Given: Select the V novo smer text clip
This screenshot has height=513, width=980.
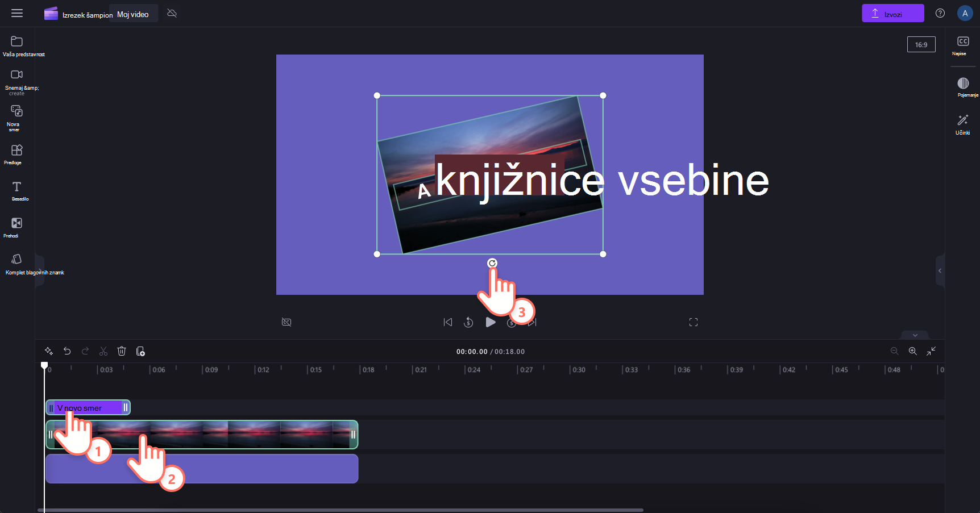Looking at the screenshot, I should tap(88, 407).
